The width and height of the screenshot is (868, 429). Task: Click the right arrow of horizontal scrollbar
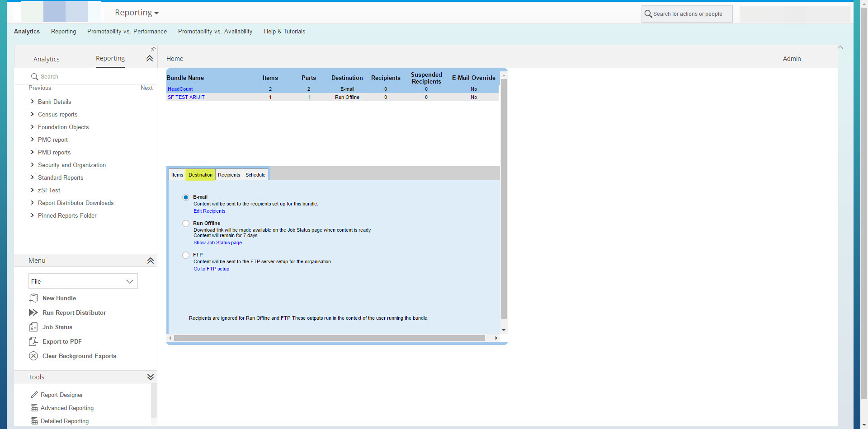[496, 338]
